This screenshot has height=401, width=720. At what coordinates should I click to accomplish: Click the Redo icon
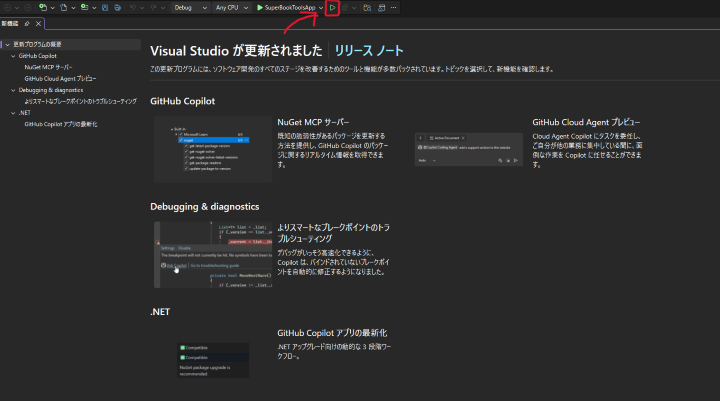153,7
